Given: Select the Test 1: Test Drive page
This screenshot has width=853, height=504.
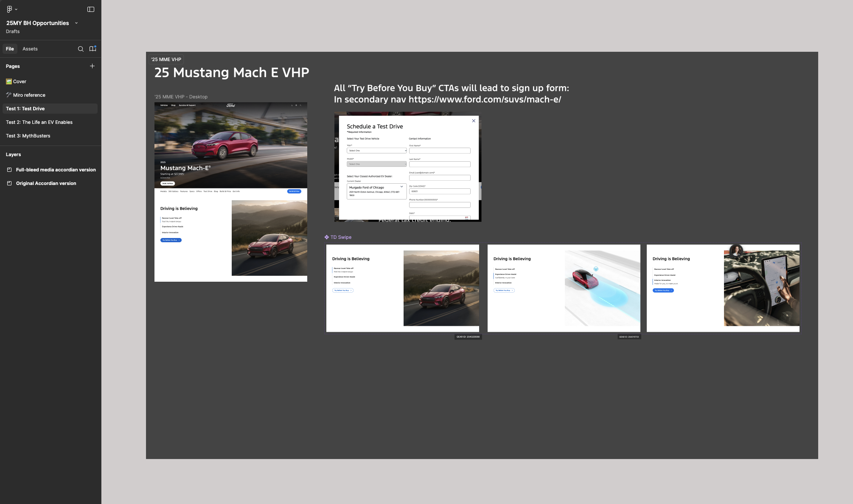Looking at the screenshot, I should 50,109.
